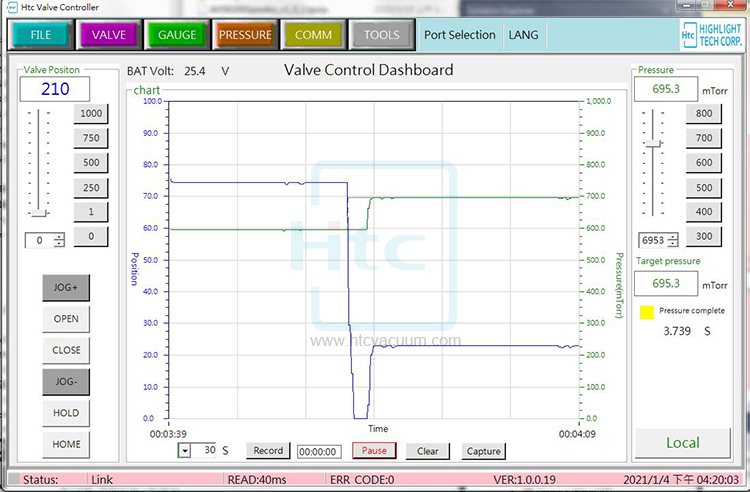The height and width of the screenshot is (492, 750).
Task: Open the FILE menu button
Action: pyautogui.click(x=41, y=35)
